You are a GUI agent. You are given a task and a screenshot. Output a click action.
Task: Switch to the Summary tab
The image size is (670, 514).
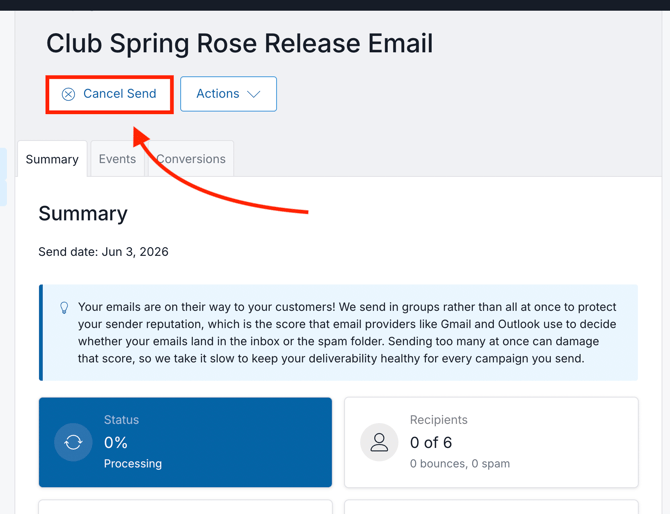(52, 159)
